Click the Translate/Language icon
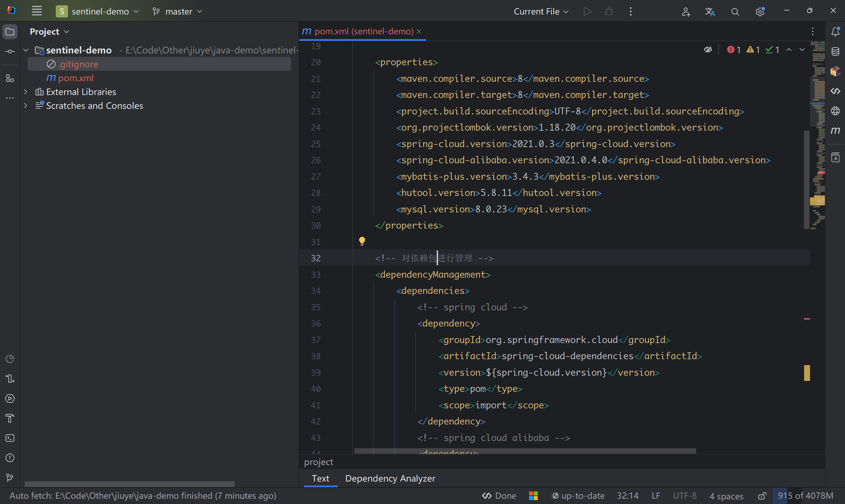Screen dimensions: 845x504 [710, 12]
